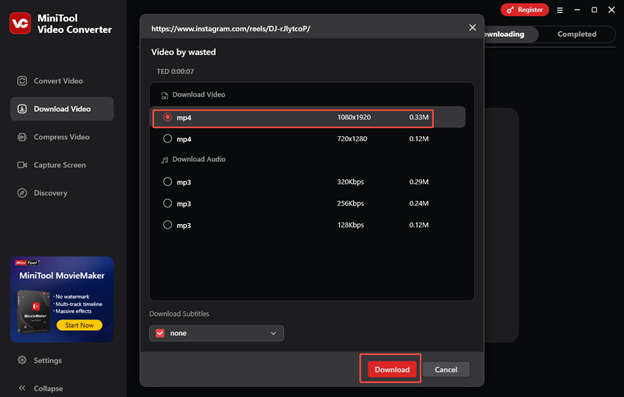Screen dimensions: 624x397
Task: Click the Register button
Action: [525, 10]
